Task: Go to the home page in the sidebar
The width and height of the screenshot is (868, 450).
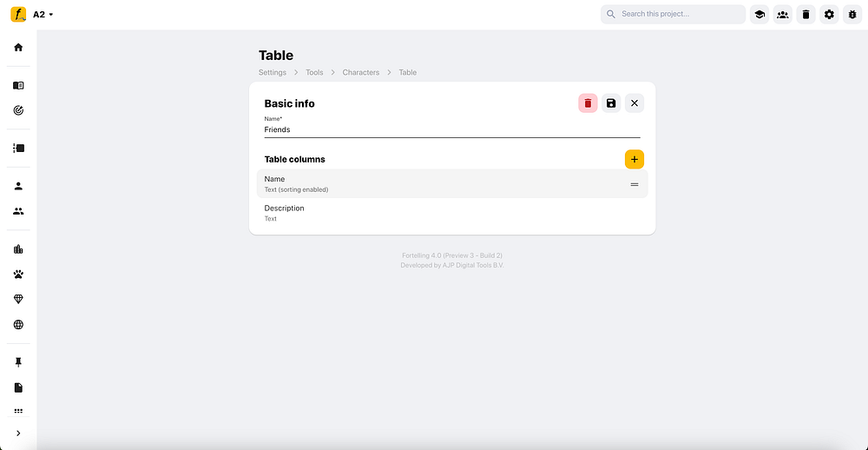Action: tap(18, 47)
